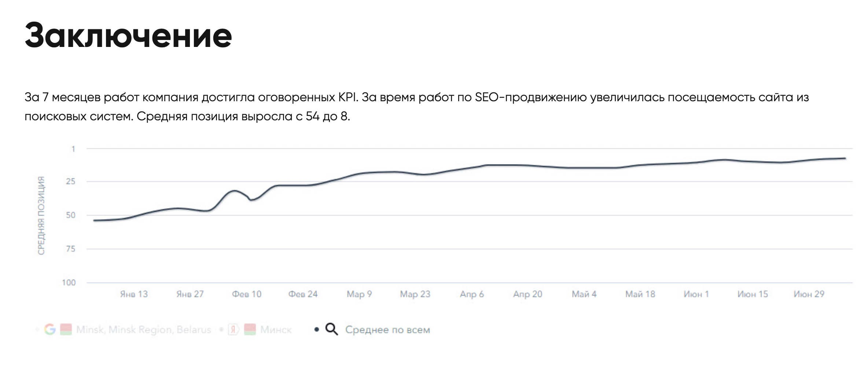Hide the "Среднее по всем" series
The image size is (868, 369).
tap(387, 330)
